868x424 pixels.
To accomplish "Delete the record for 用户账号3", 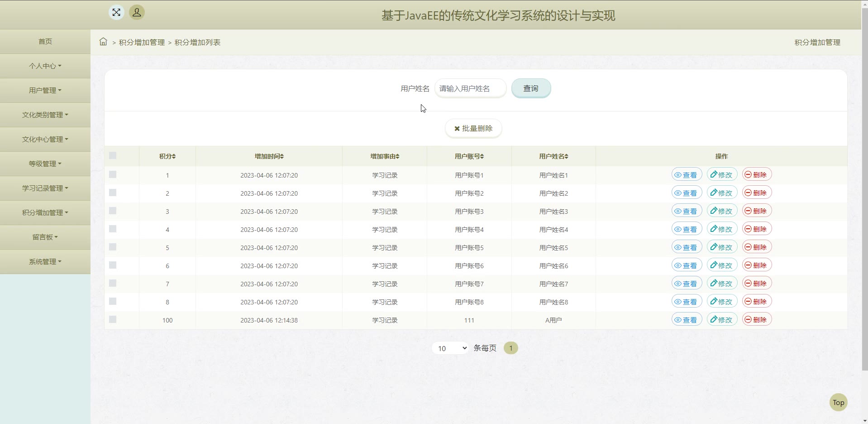I will point(757,211).
